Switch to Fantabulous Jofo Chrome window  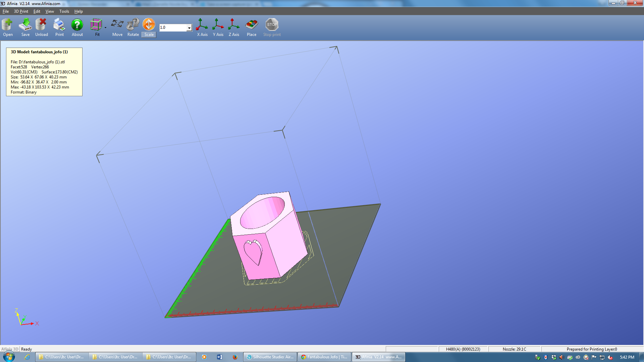tap(324, 357)
